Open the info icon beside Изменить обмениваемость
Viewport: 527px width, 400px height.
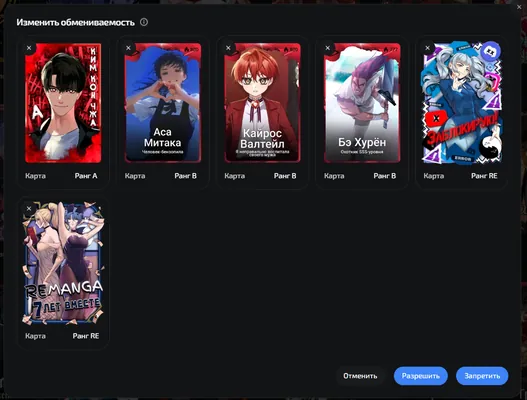144,22
